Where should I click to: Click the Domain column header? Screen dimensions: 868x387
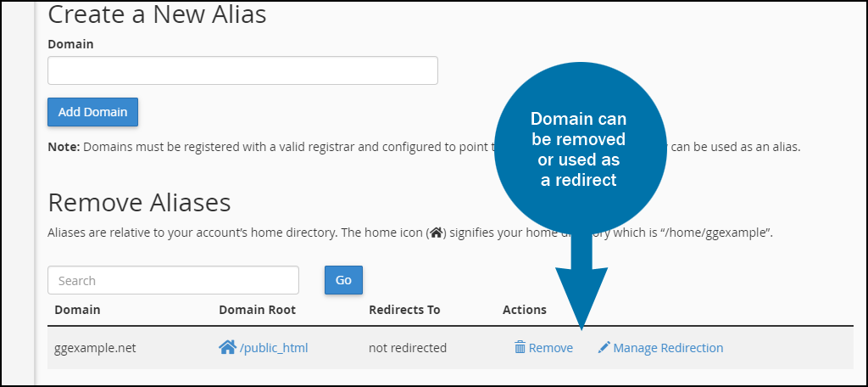tap(77, 310)
